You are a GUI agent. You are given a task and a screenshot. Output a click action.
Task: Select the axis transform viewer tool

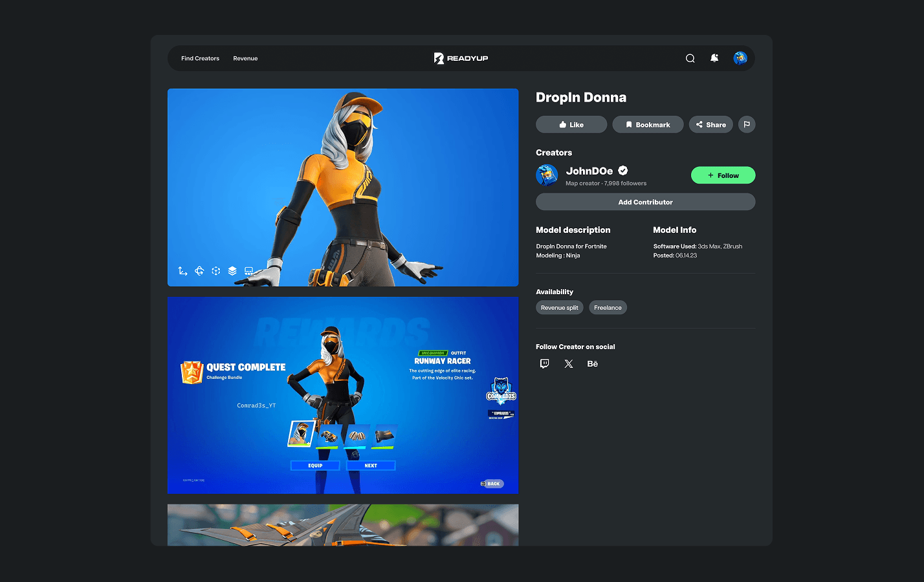[183, 271]
